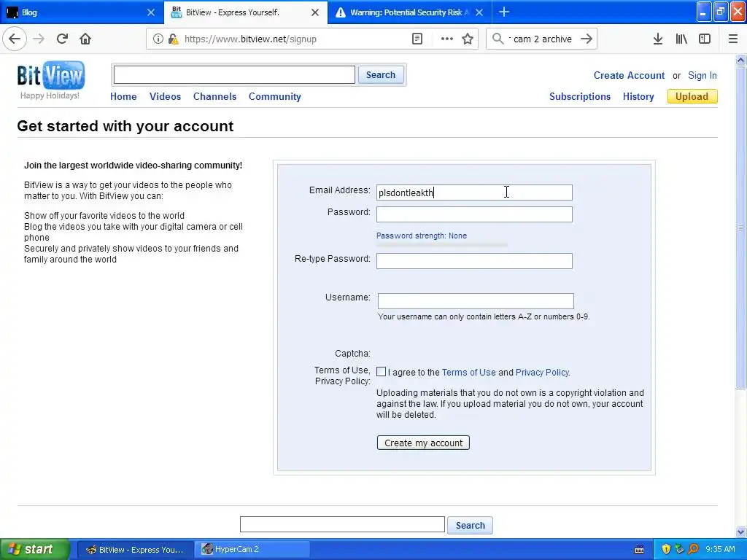Viewport: 747px width, 560px height.
Task: Open the Create Account link
Action: tap(629, 75)
